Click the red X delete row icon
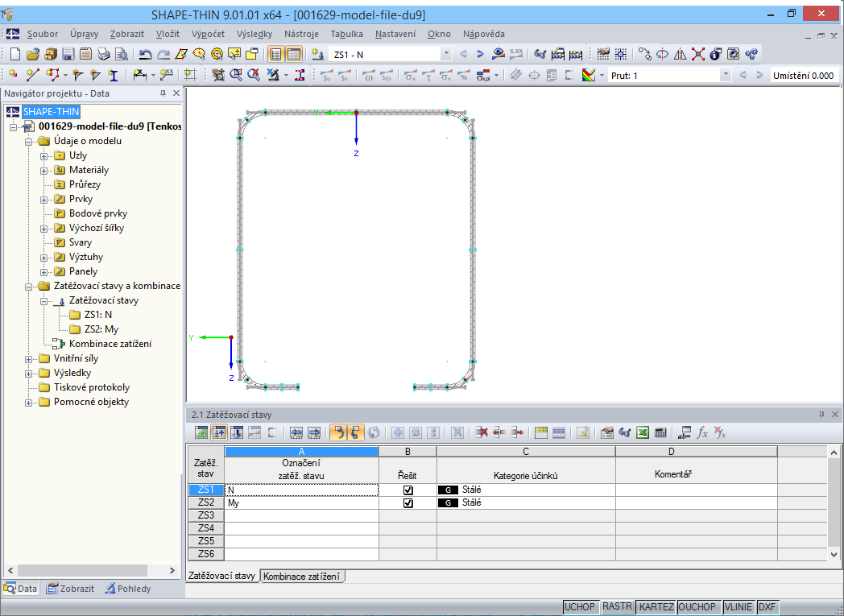The image size is (844, 616). [x=482, y=432]
